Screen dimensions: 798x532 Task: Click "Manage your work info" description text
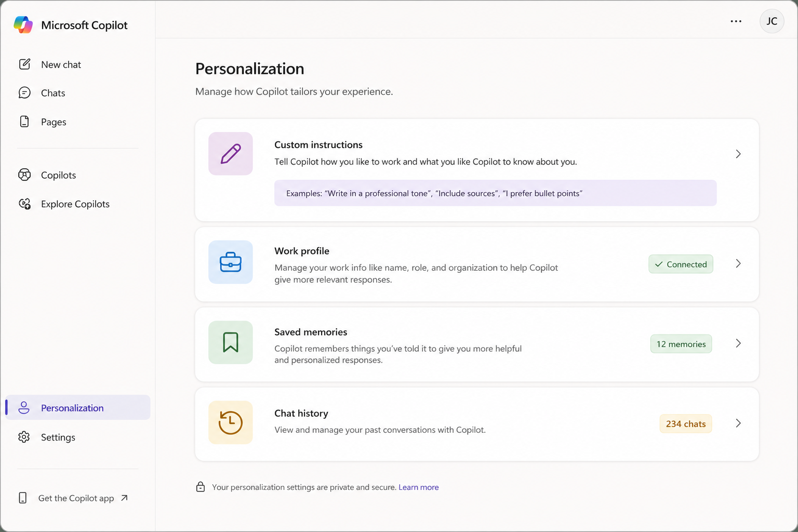pos(416,273)
